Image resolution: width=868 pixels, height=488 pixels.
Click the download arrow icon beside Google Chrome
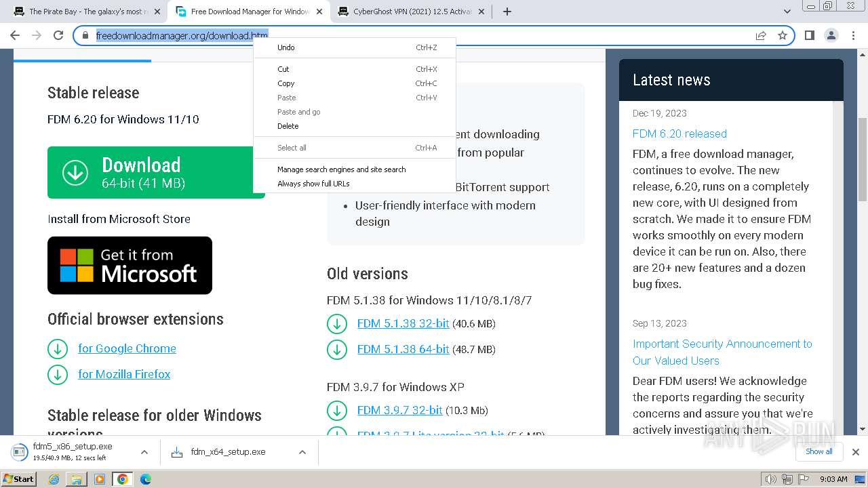click(x=58, y=349)
